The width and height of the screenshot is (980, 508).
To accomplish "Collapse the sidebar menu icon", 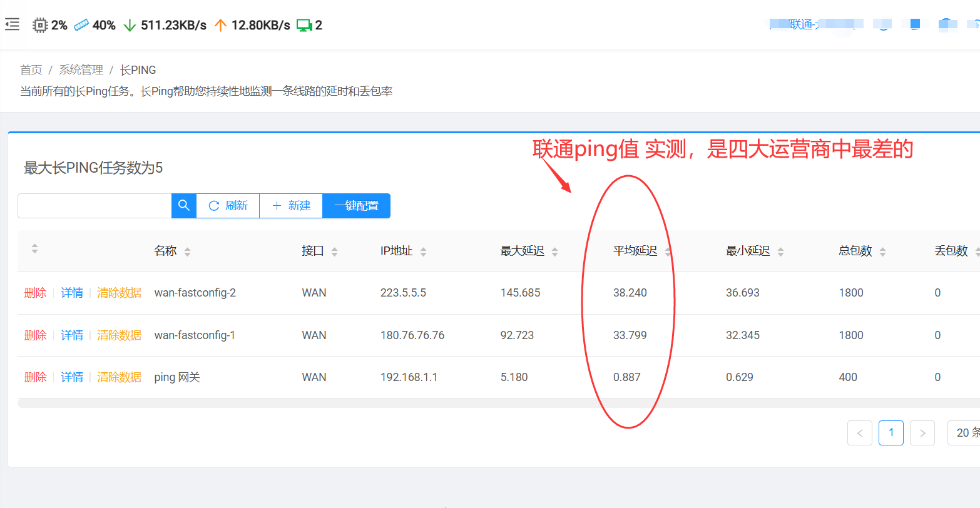I will pos(12,25).
